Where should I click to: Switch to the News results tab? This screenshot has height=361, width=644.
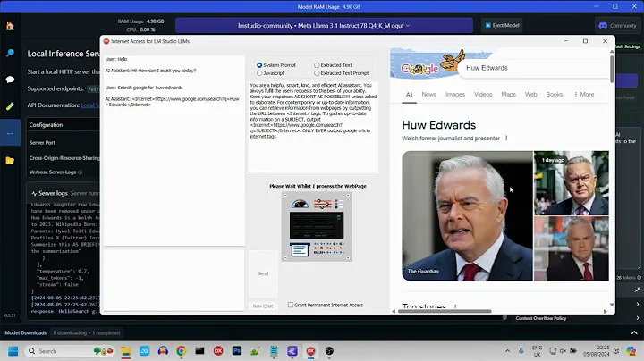click(x=428, y=95)
